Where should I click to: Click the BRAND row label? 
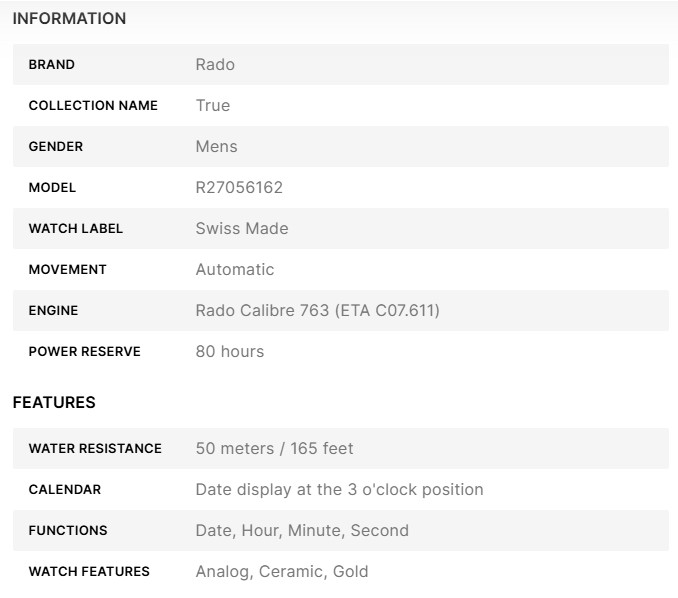pyautogui.click(x=52, y=64)
